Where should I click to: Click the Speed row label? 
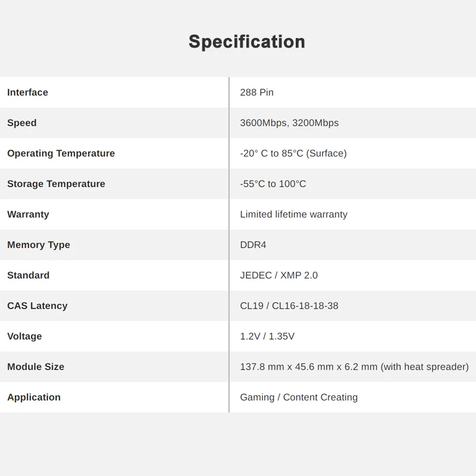coord(22,123)
